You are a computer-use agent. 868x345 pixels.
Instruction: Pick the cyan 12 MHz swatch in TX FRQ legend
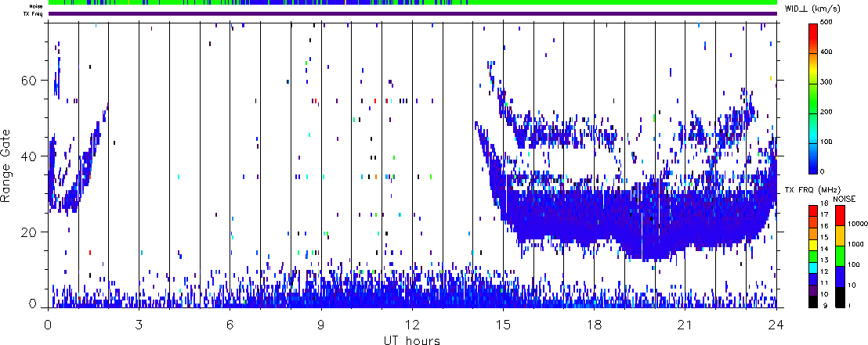[x=813, y=268]
